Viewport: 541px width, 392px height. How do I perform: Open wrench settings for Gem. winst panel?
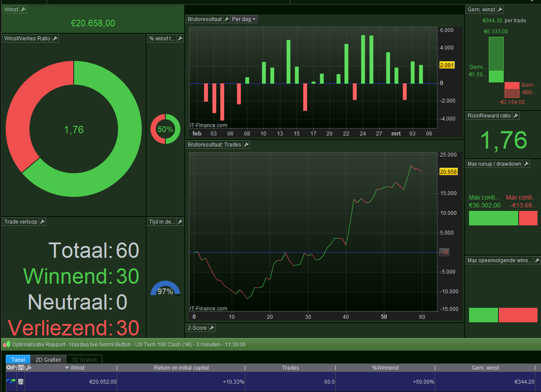pos(500,10)
